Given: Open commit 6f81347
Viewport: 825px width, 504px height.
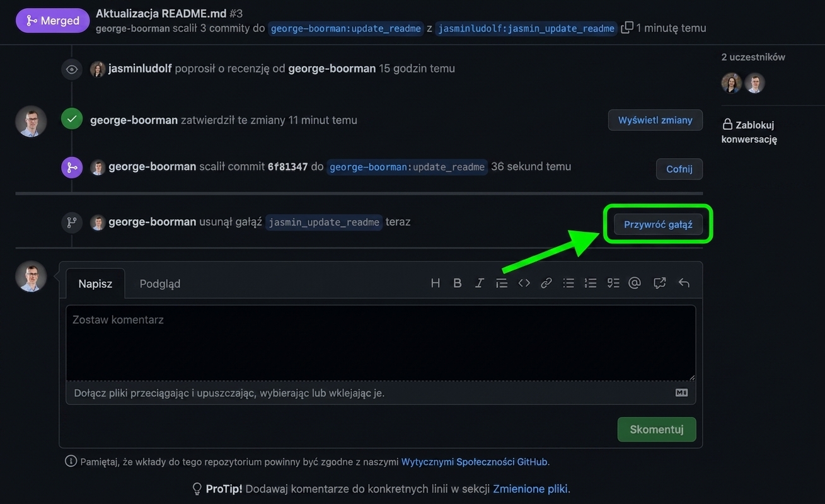Looking at the screenshot, I should (288, 167).
